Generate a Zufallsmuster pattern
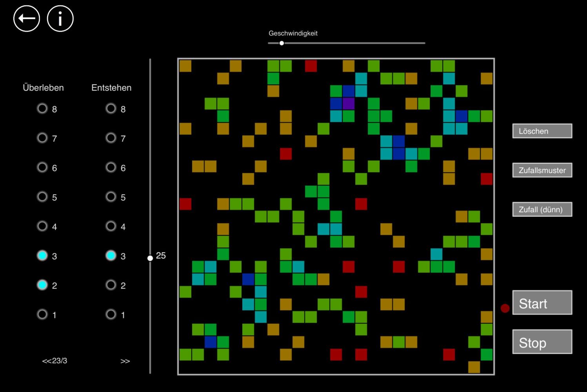The width and height of the screenshot is (587, 392). pos(542,170)
